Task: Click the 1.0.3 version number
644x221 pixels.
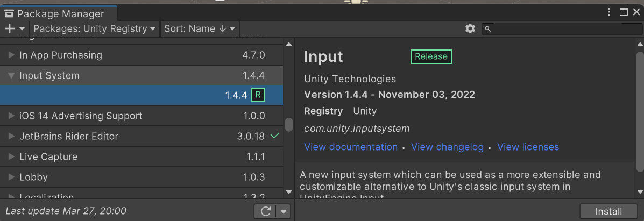Action: 254,177
